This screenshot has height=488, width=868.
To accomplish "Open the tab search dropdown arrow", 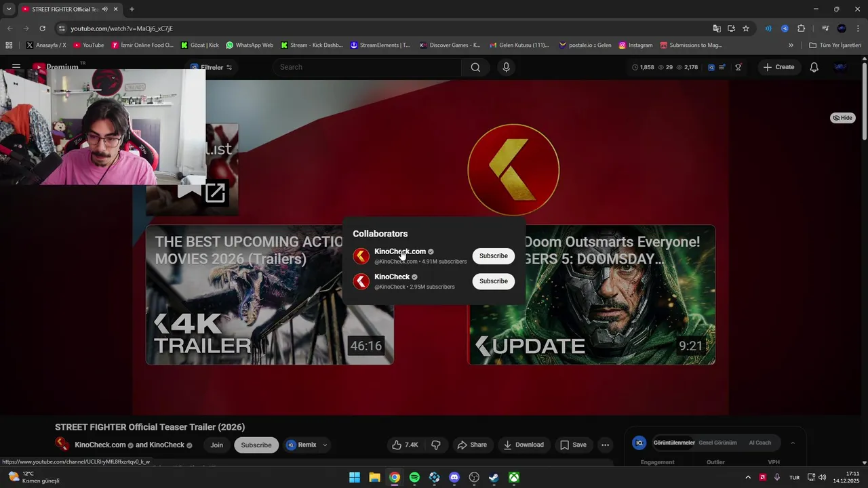I will 9,9.
